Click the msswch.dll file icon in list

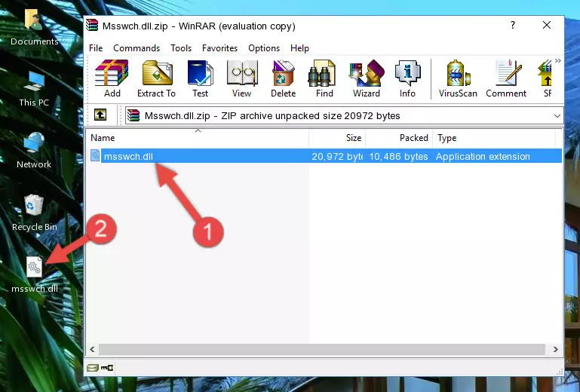coord(95,156)
